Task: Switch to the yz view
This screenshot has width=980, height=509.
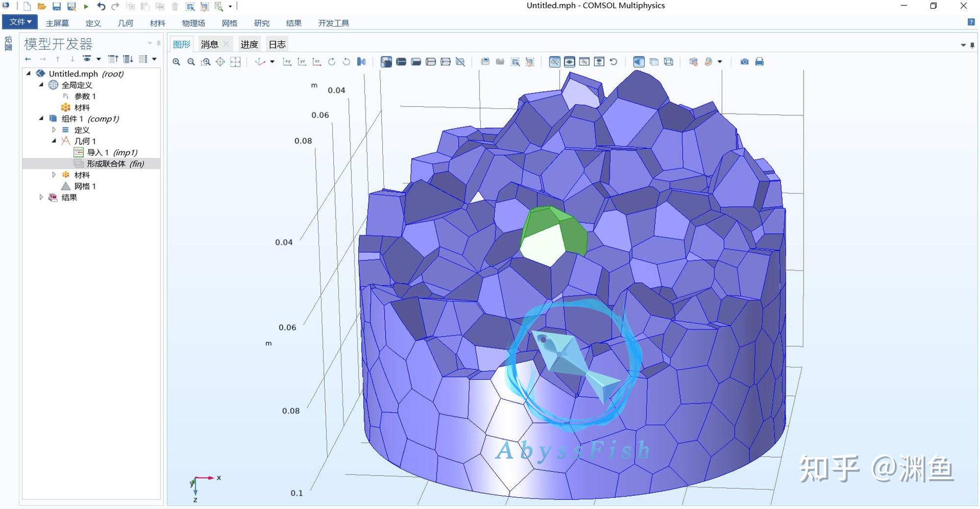Action: click(302, 62)
